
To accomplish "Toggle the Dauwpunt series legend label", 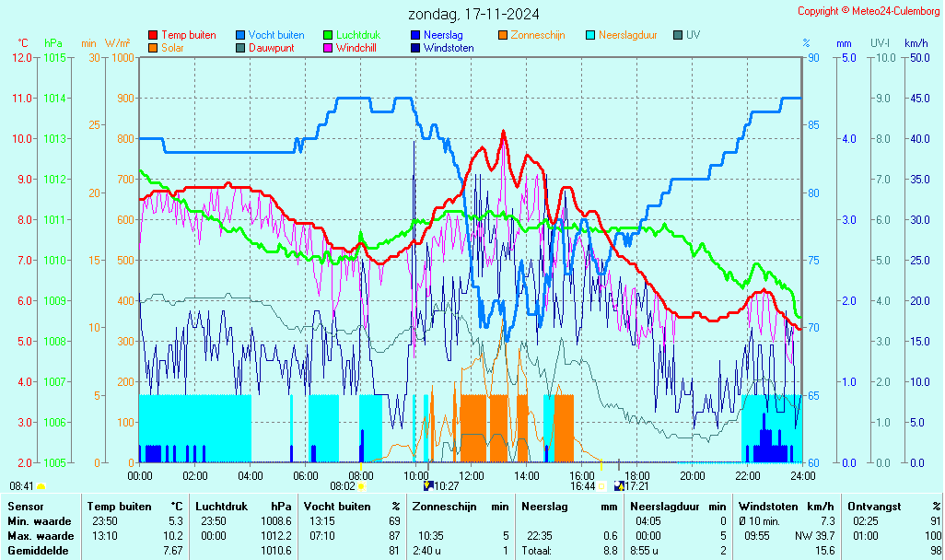I will point(271,48).
